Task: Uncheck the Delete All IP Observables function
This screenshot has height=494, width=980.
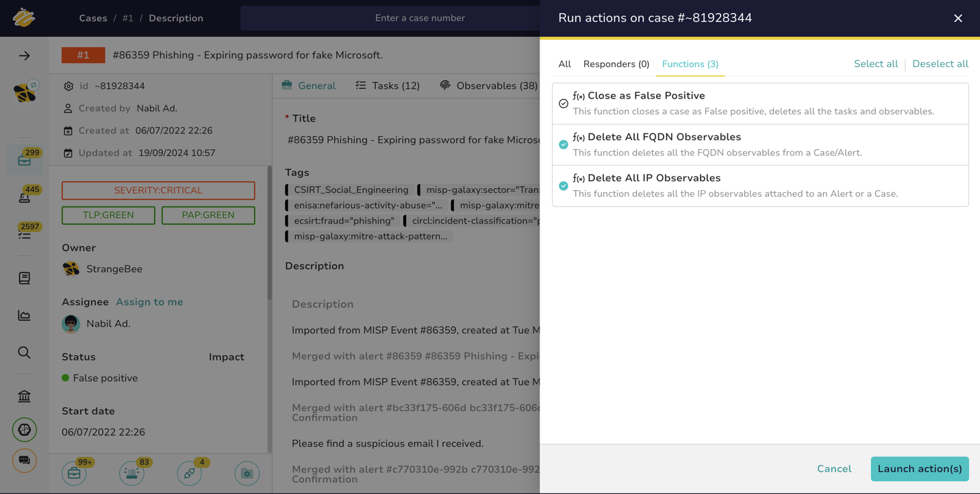Action: pyautogui.click(x=563, y=185)
